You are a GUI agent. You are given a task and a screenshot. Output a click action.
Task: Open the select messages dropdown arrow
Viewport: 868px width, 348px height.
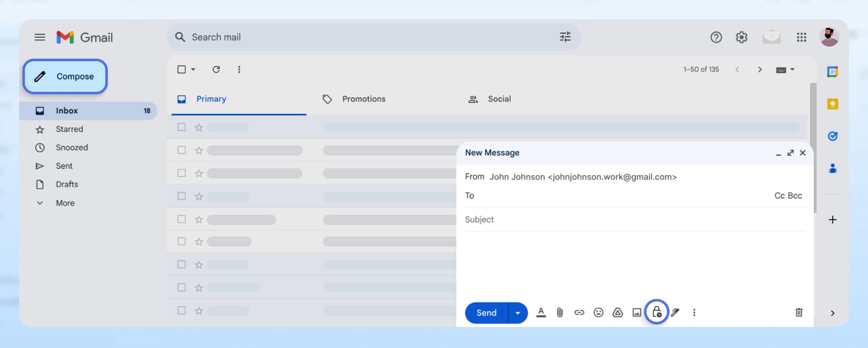(x=193, y=69)
